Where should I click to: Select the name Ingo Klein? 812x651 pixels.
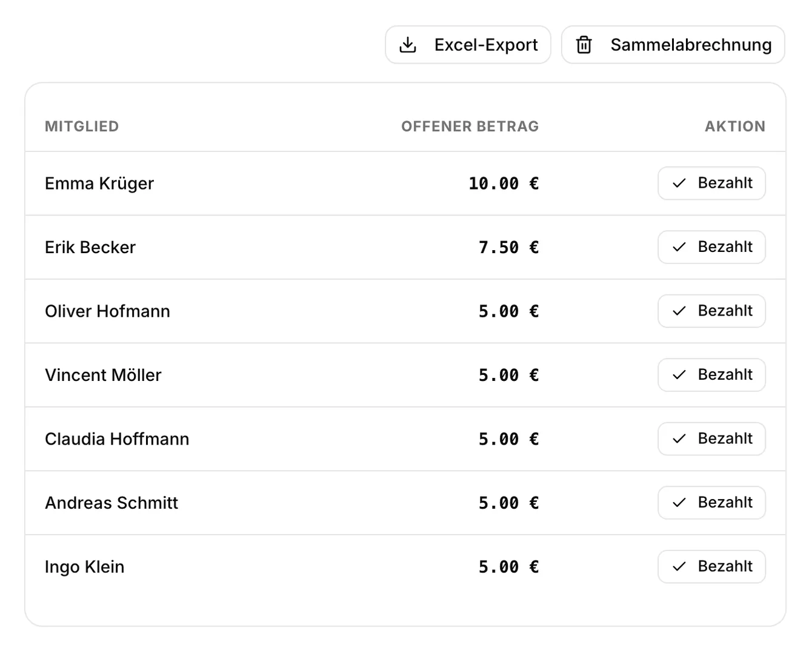pos(85,567)
